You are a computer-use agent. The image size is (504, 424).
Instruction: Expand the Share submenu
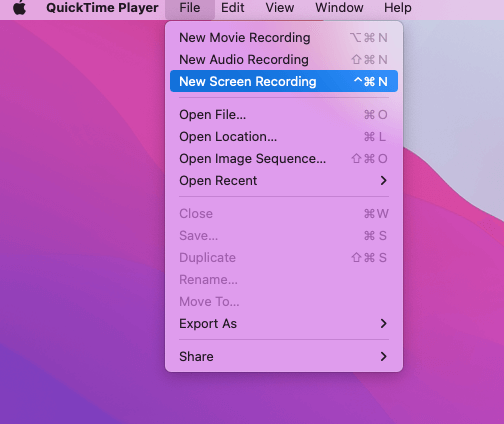coord(284,357)
